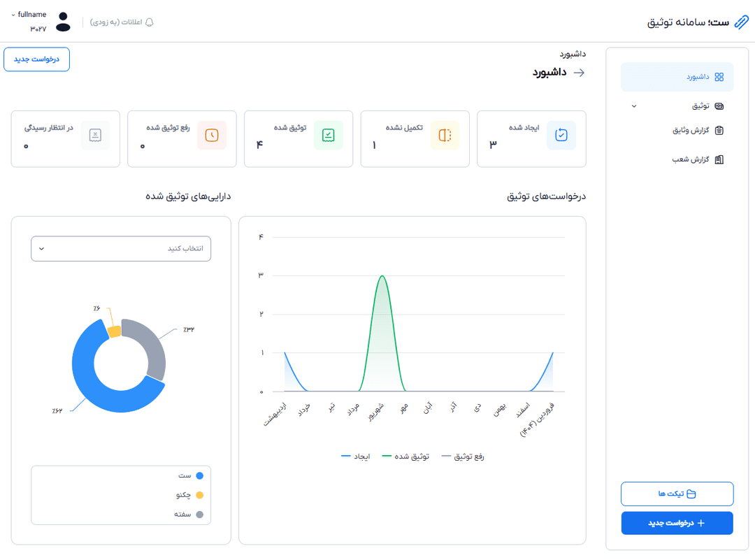Click the اعلانات (به زودی) label
Viewport: 755px width, 560px height.
pos(116,22)
